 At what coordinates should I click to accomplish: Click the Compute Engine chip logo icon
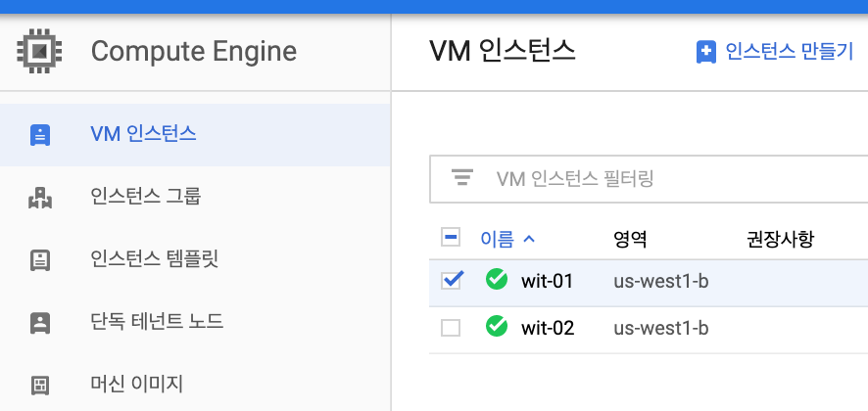click(39, 51)
